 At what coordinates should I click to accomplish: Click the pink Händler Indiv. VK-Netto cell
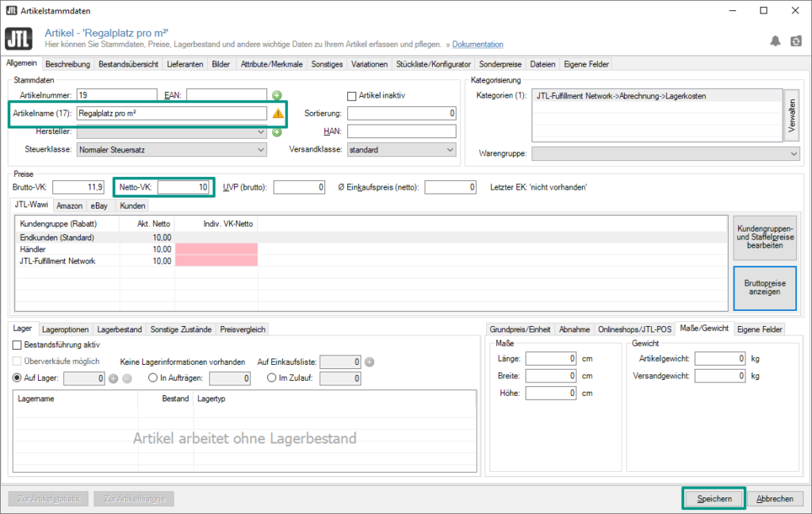tap(216, 249)
